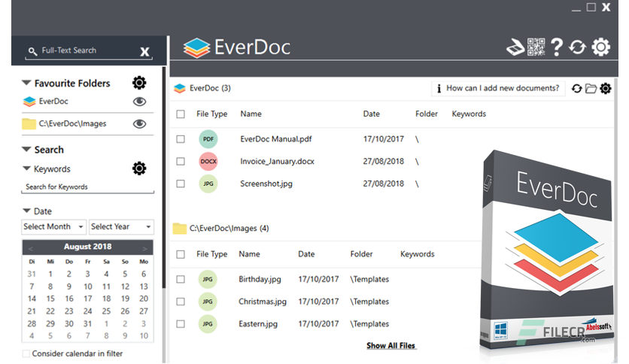Toggle visibility of EverDoc favourite folder

pyautogui.click(x=139, y=102)
